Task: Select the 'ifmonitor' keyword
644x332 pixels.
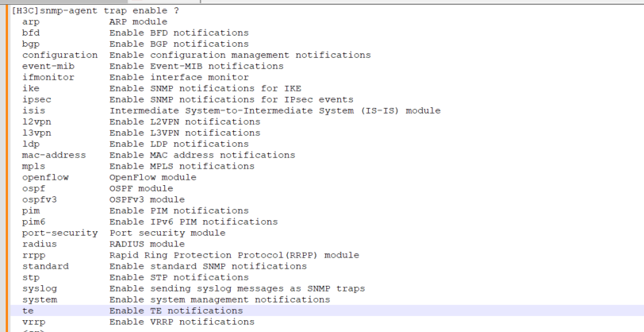Action: pos(48,77)
